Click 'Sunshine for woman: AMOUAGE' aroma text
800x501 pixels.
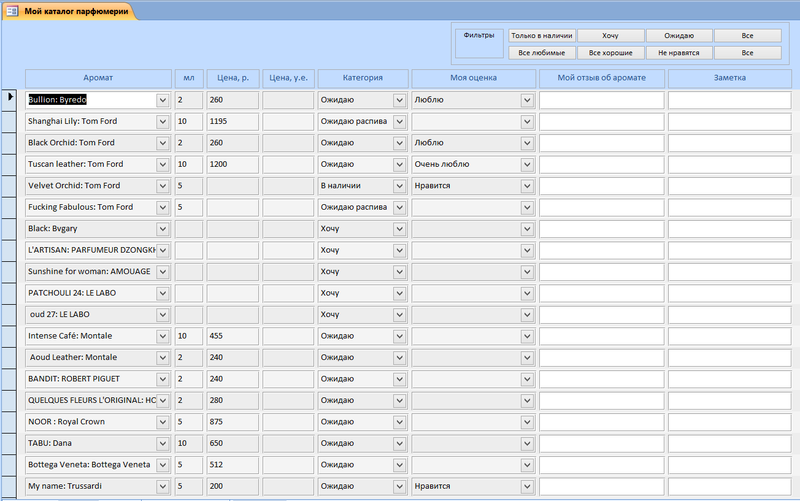click(89, 271)
